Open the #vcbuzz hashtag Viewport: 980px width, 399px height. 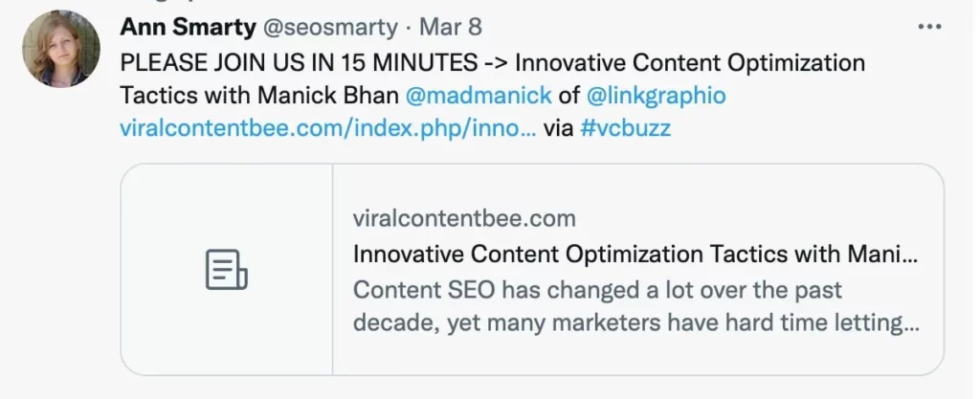[x=626, y=128]
